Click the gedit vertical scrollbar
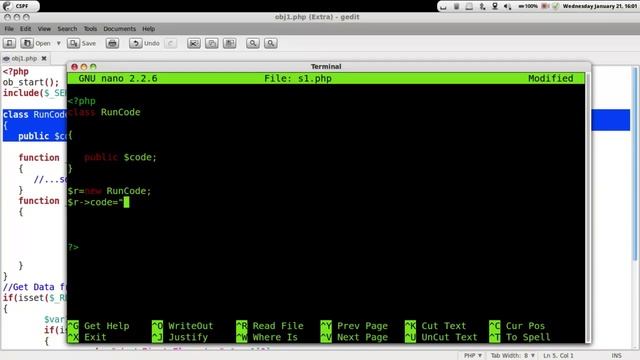Image resolution: width=640 pixels, height=360 pixels. click(635, 163)
